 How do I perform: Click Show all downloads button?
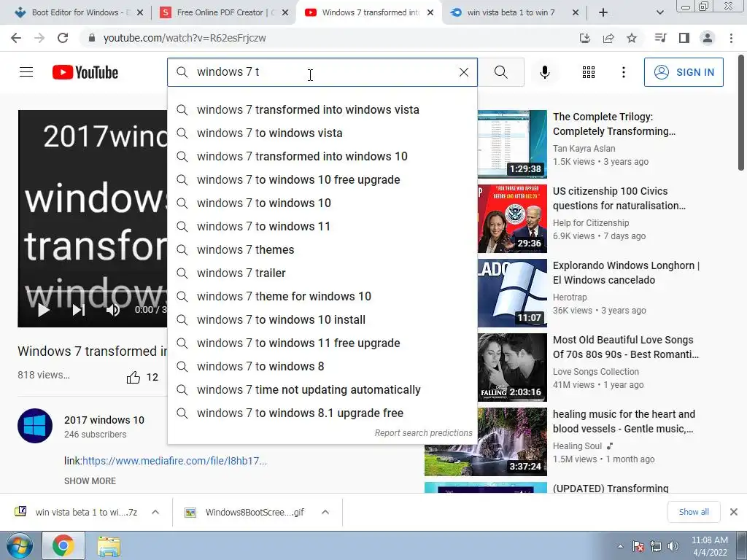point(694,512)
